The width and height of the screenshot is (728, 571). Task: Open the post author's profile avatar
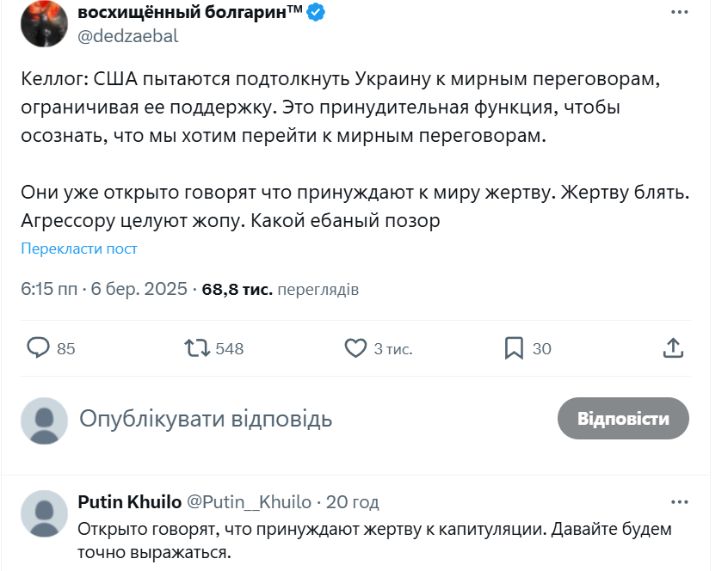point(44,23)
